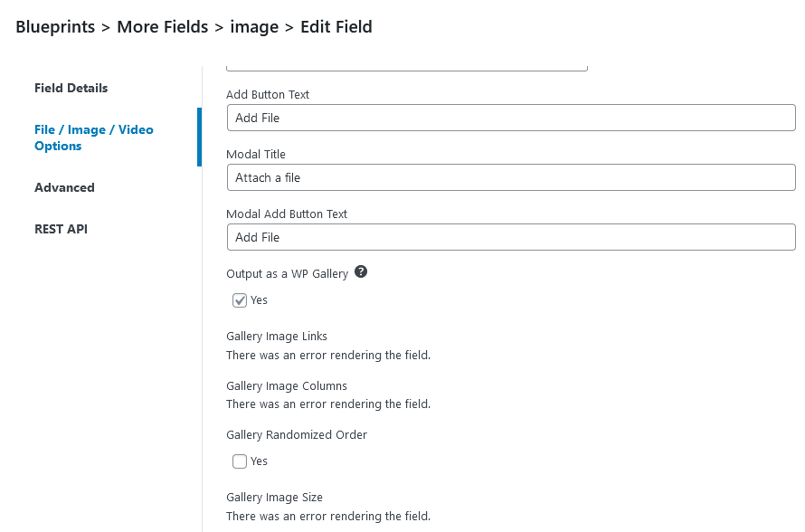Screen dimensions: 805x532
Task: Disable Output as a WP Gallery
Action: (x=240, y=299)
